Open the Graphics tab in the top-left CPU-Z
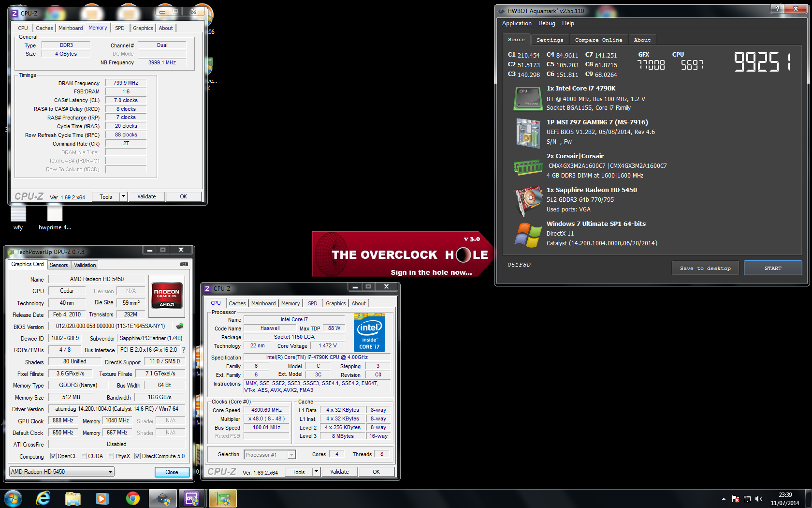812x508 pixels. tap(143, 28)
